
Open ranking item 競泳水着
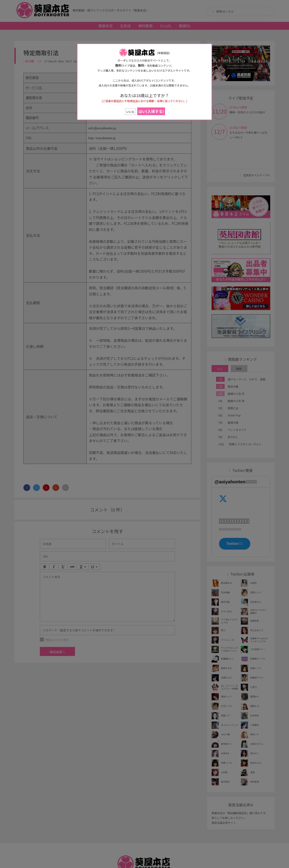point(233,386)
